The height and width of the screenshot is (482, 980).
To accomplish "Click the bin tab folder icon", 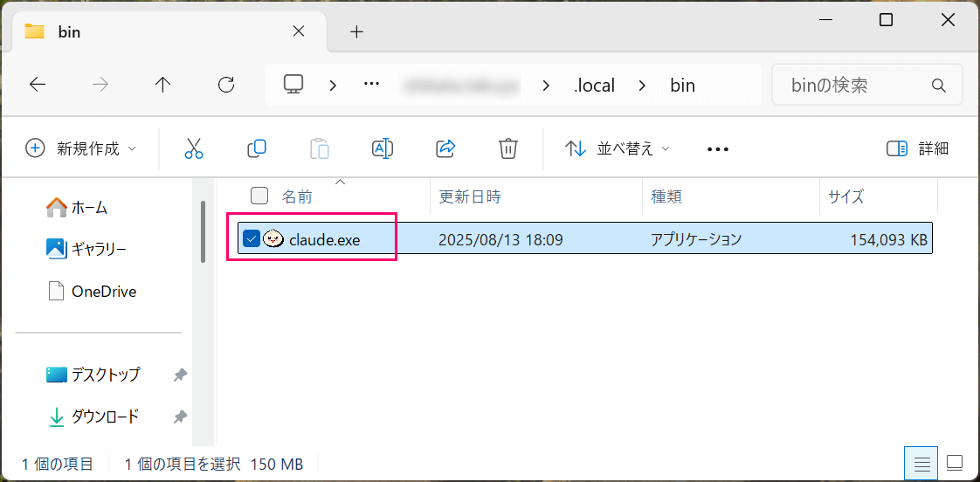I will pyautogui.click(x=34, y=31).
